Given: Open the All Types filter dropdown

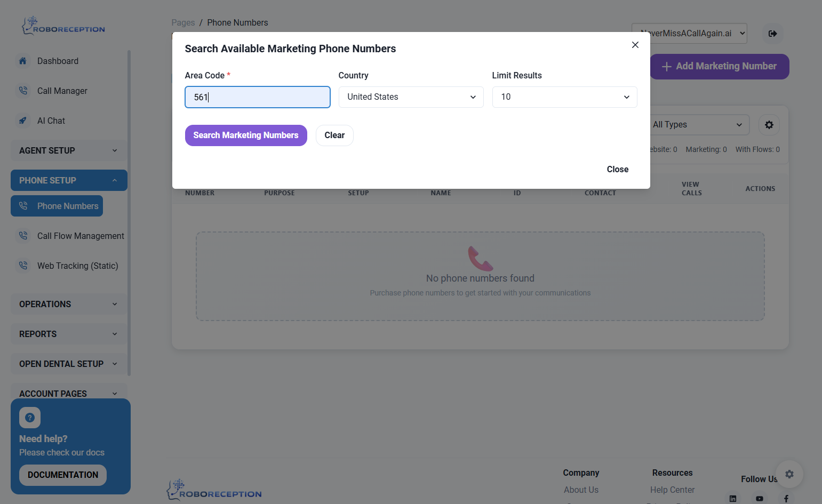Looking at the screenshot, I should click(x=699, y=125).
